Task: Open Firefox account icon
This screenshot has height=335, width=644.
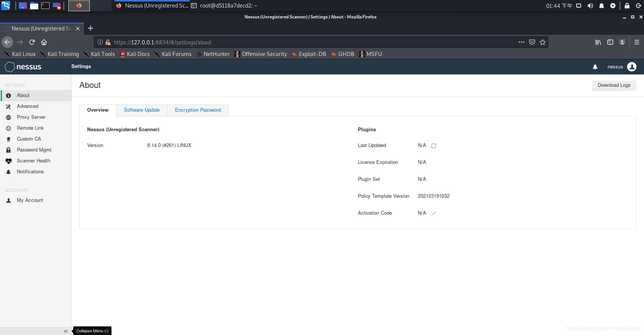Action: (x=622, y=42)
